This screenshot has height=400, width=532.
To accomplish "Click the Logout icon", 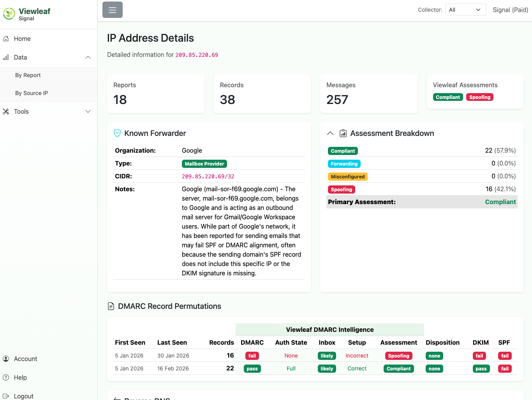I will pos(5,396).
